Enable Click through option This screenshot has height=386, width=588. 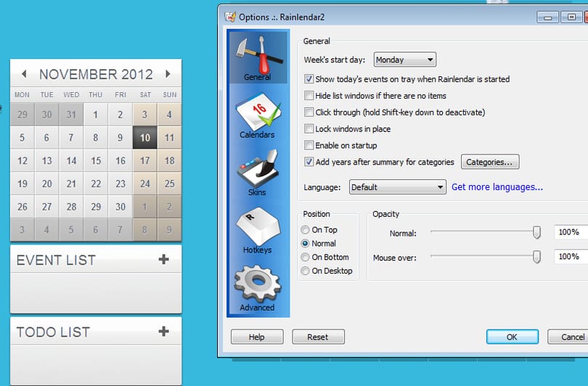(309, 112)
